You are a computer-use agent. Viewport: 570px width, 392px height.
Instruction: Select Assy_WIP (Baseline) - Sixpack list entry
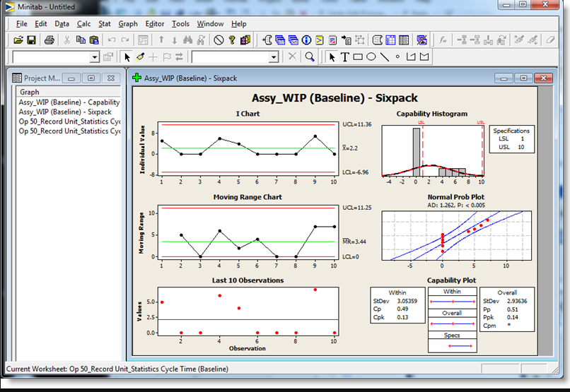65,112
